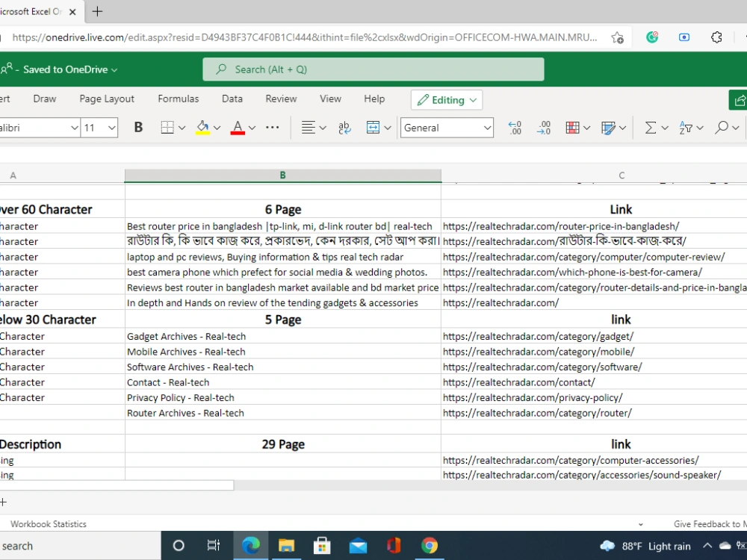This screenshot has height=560, width=747.
Task: Open the Help ribbon tab
Action: tap(374, 99)
